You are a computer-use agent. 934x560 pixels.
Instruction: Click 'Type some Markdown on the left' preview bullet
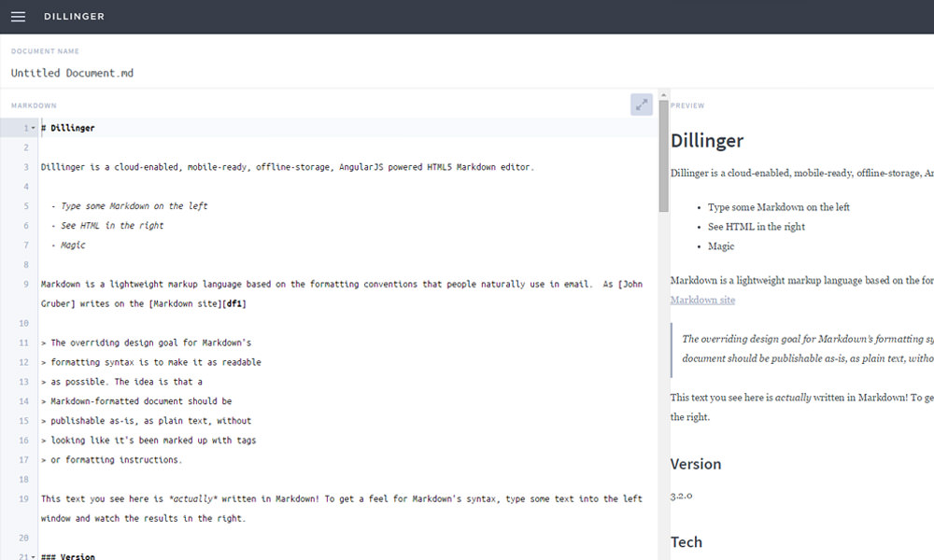[x=779, y=207]
